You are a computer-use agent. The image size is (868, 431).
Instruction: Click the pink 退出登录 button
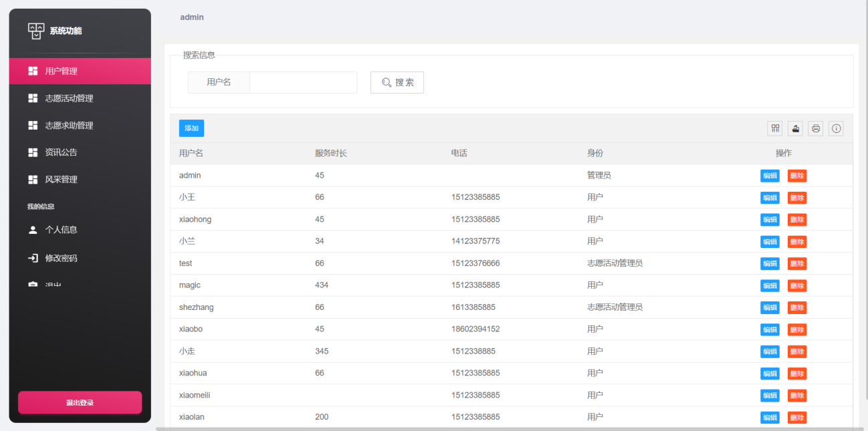coord(80,403)
